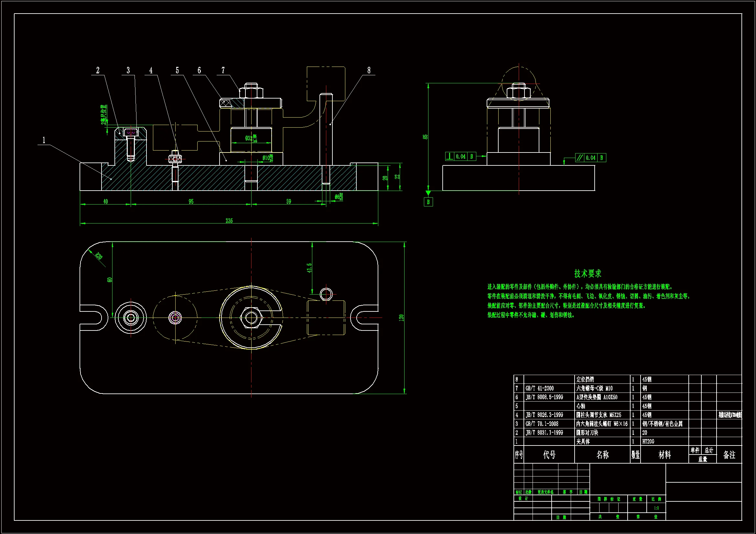Select part balloon number 1

tap(44, 141)
